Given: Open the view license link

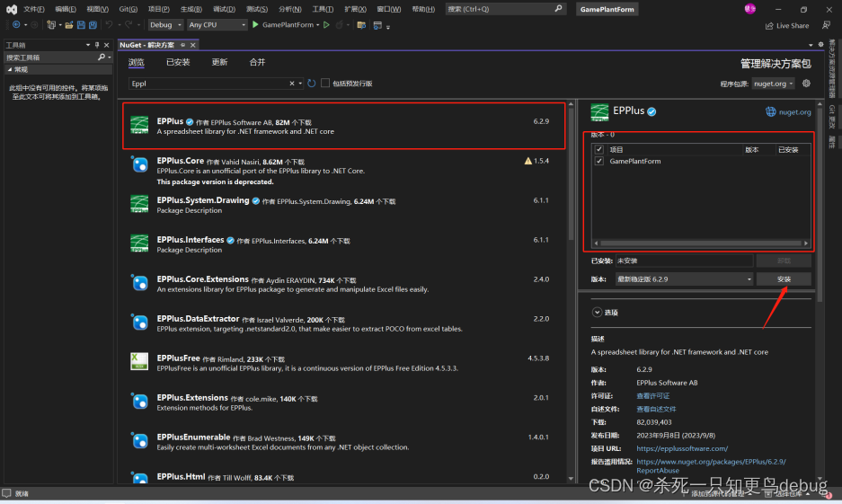Looking at the screenshot, I should tap(653, 395).
